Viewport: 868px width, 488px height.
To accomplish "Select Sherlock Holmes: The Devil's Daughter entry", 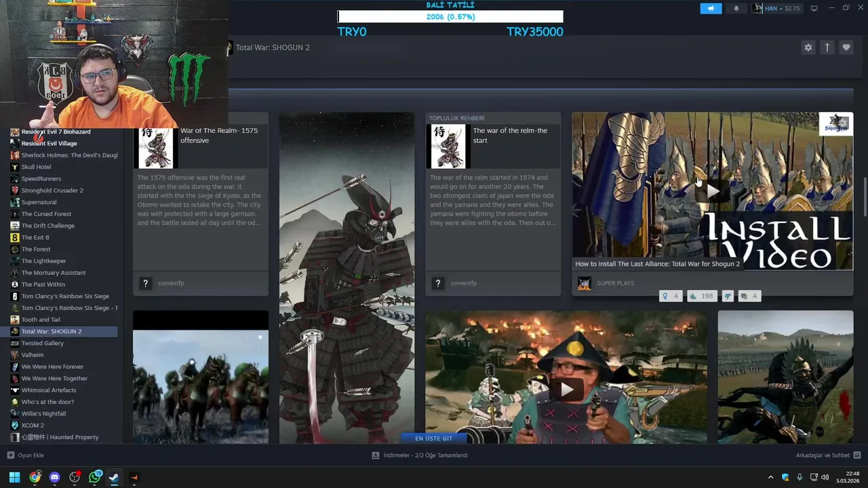I will pyautogui.click(x=62, y=155).
